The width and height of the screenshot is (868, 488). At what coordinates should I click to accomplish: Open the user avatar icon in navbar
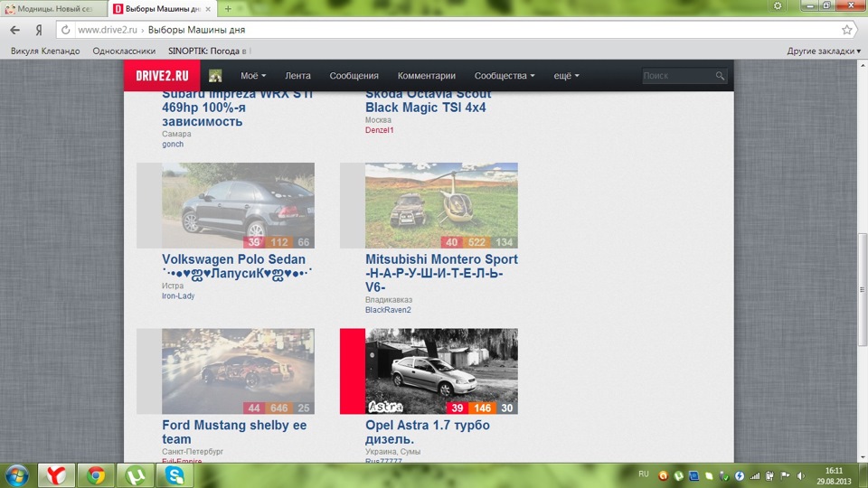tap(215, 76)
